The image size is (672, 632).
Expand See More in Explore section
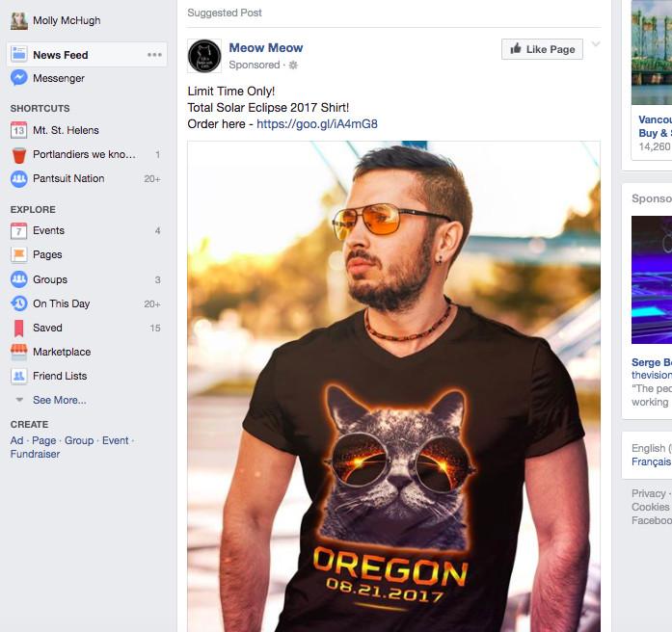[59, 400]
